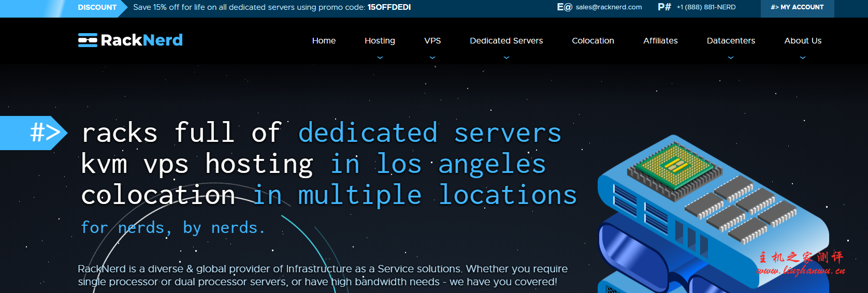Screen dimensions: 868x293
Task: Expand the chevron under About Us
Action: pos(802,58)
